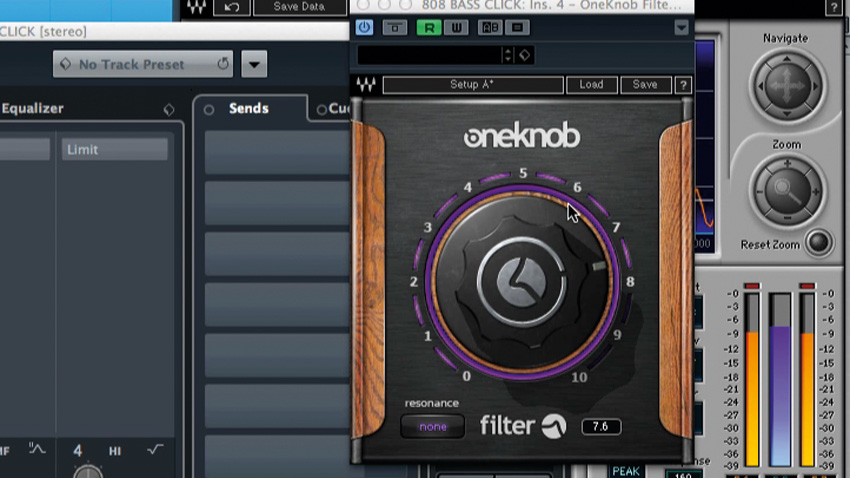This screenshot has width=850, height=478.
Task: Select the EQ band 4 label
Action: [78, 450]
